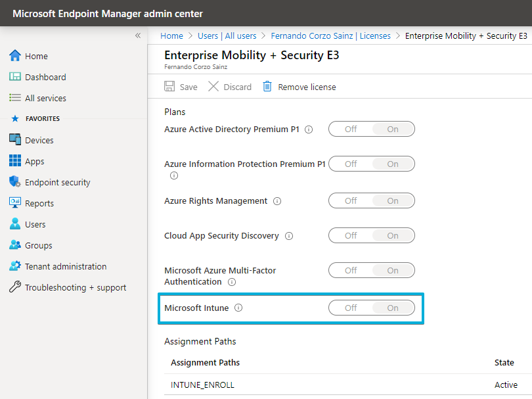Open Reports label in sidebar

pos(39,203)
